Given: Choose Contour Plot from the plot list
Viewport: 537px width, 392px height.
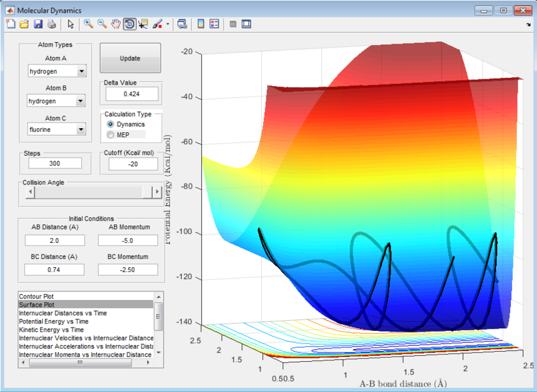Looking at the screenshot, I should click(37, 296).
